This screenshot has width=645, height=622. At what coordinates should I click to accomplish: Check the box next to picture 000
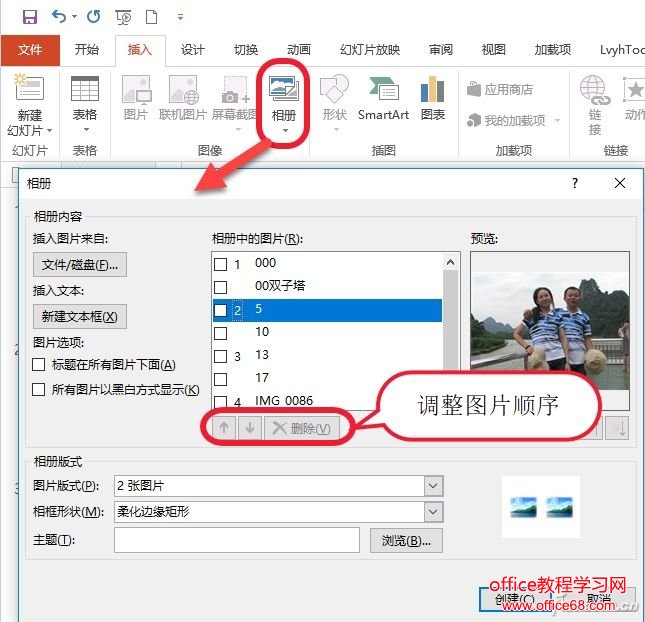click(x=220, y=264)
